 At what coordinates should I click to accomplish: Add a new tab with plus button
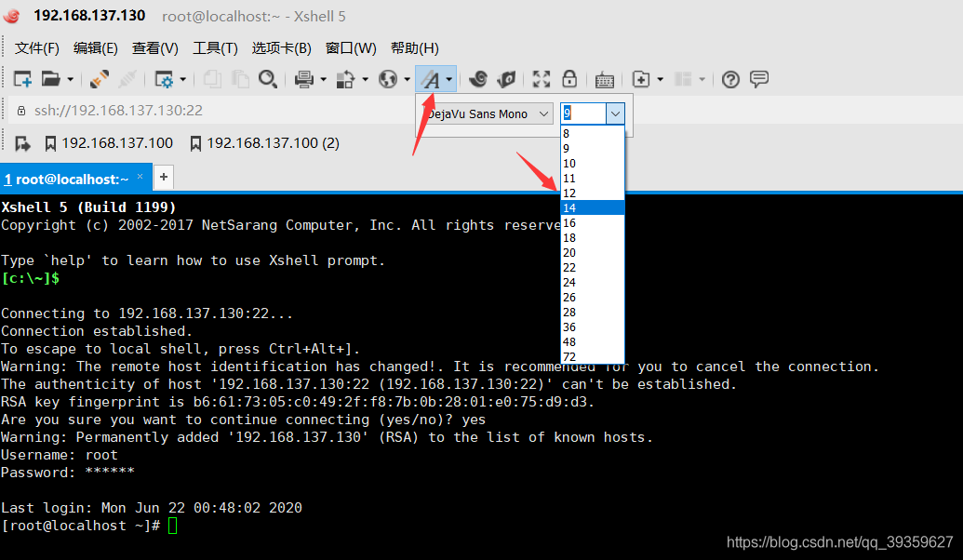coord(164,177)
